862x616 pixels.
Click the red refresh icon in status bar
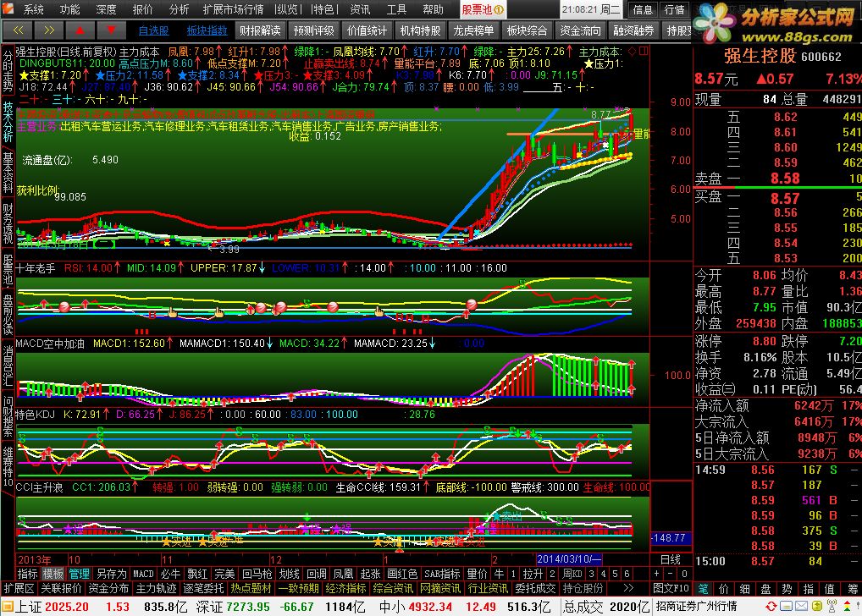click(771, 606)
